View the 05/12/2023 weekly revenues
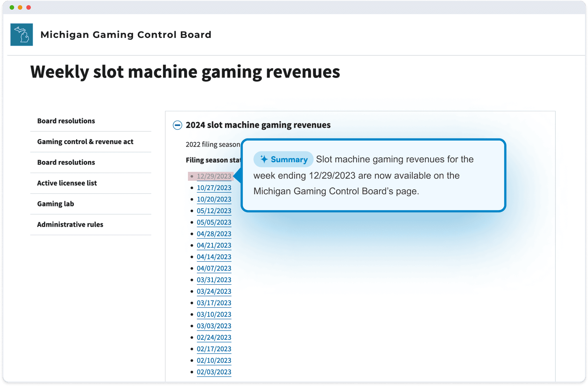The image size is (588, 386). pos(214,211)
